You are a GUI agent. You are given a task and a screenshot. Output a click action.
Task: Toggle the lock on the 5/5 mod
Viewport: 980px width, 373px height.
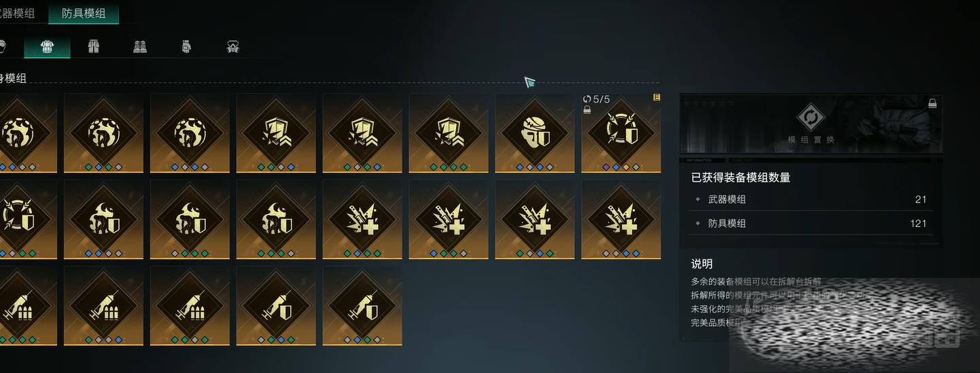587,109
